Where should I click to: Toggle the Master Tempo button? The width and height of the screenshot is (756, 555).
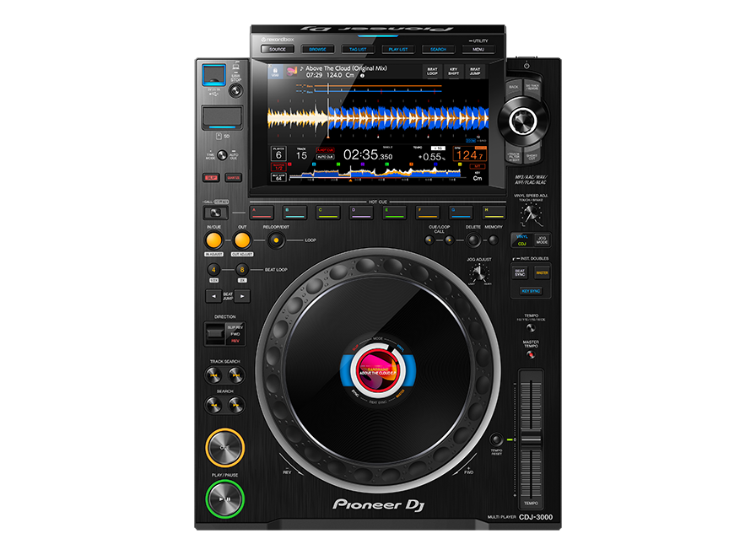pyautogui.click(x=530, y=354)
